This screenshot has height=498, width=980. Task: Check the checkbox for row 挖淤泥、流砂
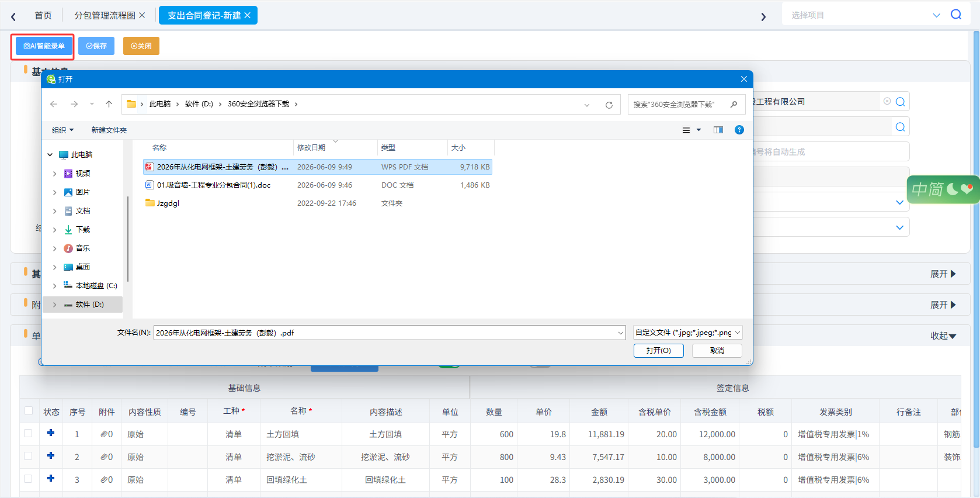click(28, 456)
